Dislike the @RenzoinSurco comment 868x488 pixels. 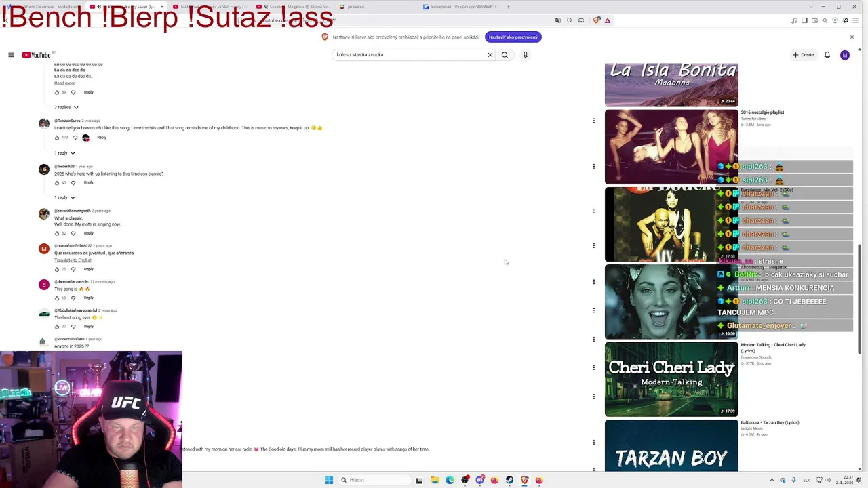[75, 138]
